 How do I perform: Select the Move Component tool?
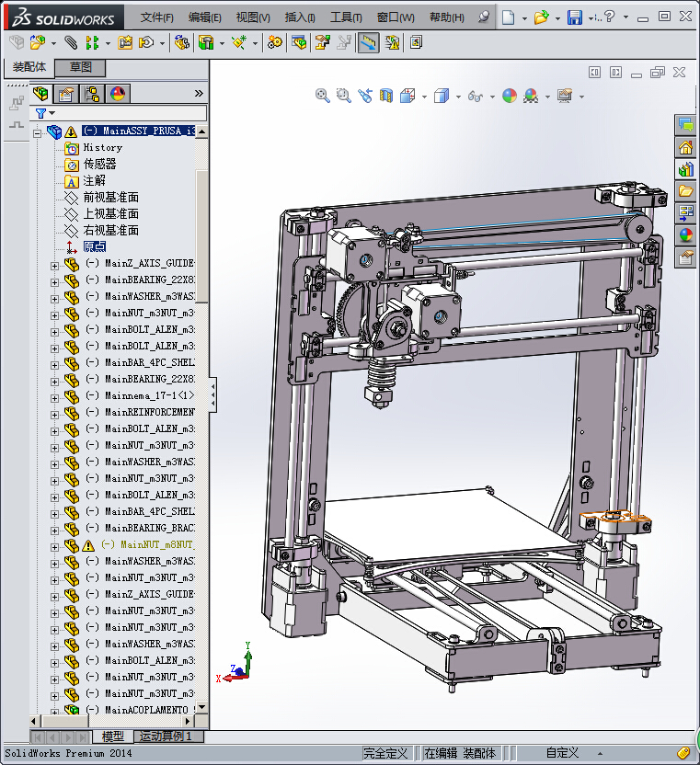point(146,43)
